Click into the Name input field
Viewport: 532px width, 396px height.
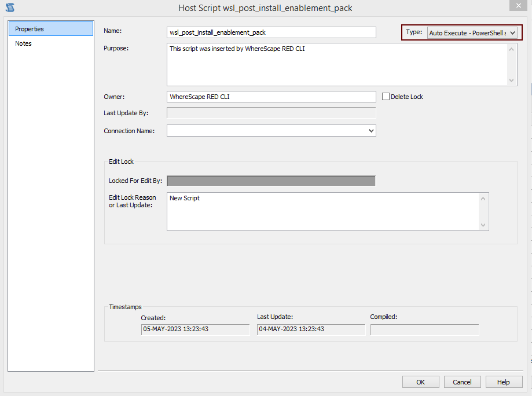(271, 32)
